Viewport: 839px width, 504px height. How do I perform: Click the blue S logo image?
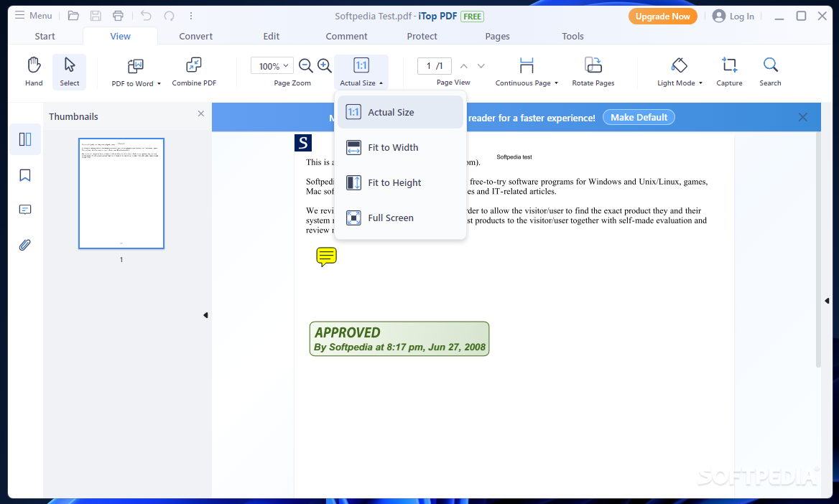point(303,143)
